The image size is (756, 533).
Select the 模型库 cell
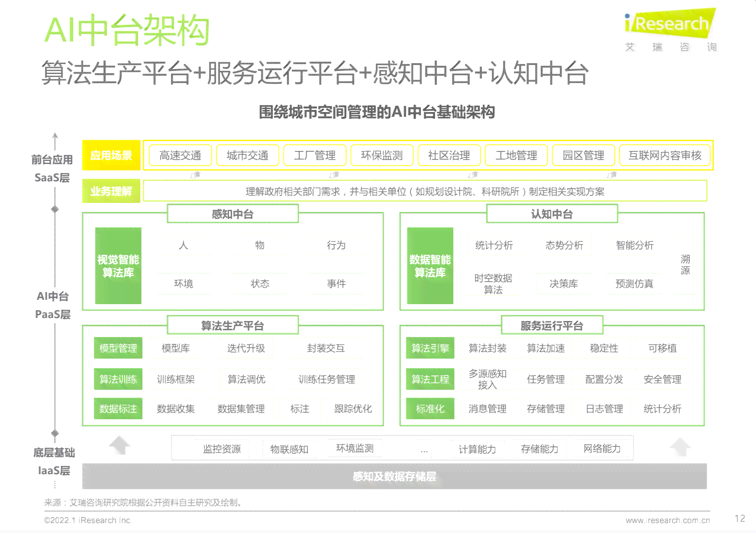point(176,348)
